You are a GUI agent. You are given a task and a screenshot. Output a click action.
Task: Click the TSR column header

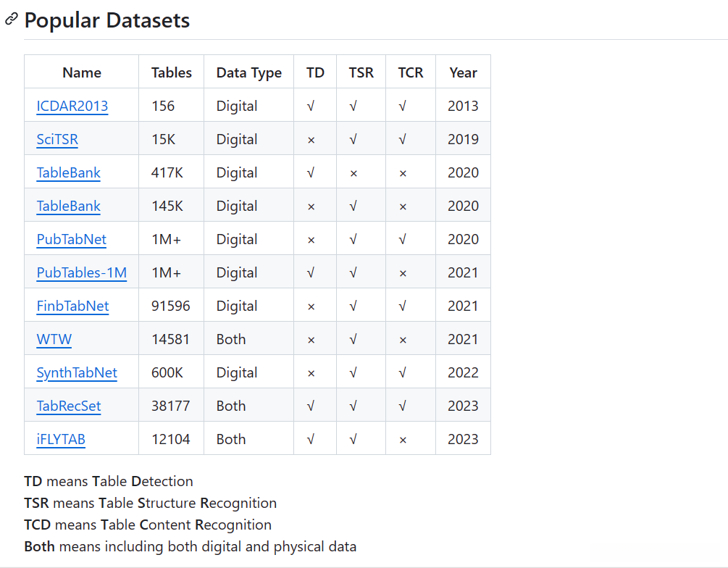[x=361, y=72]
